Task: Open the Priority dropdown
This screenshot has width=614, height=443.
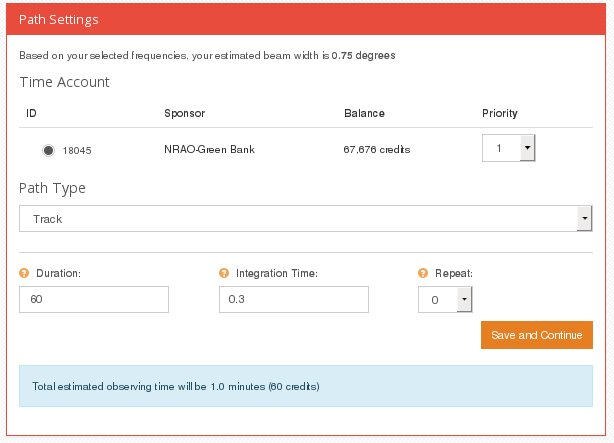Action: pos(508,148)
